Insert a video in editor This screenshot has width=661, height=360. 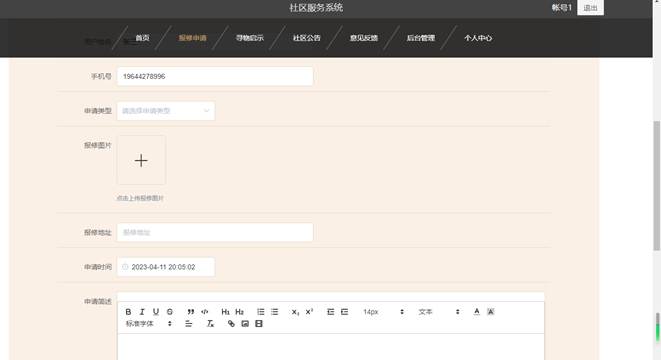(259, 324)
